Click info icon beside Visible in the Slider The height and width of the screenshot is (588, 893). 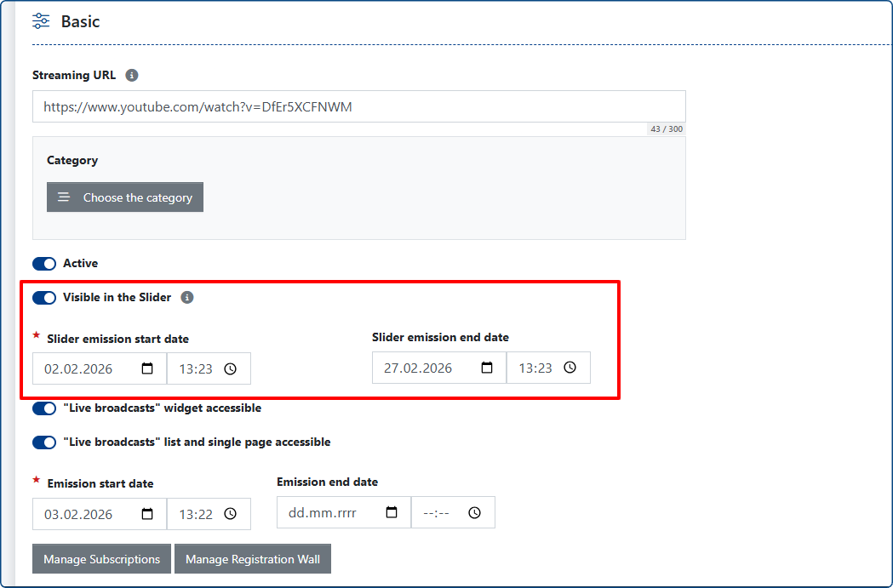point(187,298)
